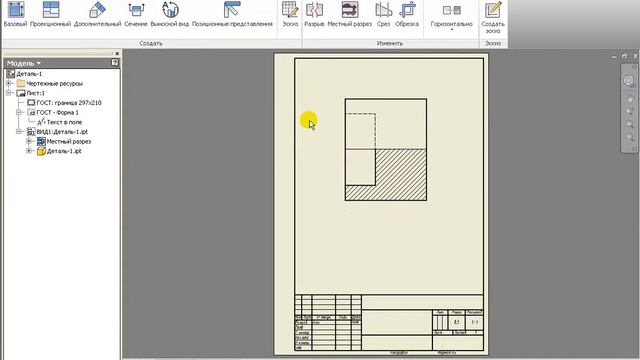Viewport: 640px width, 360px height.
Task: Select the Pan hand tool on navigation bar
Action: pos(629,99)
